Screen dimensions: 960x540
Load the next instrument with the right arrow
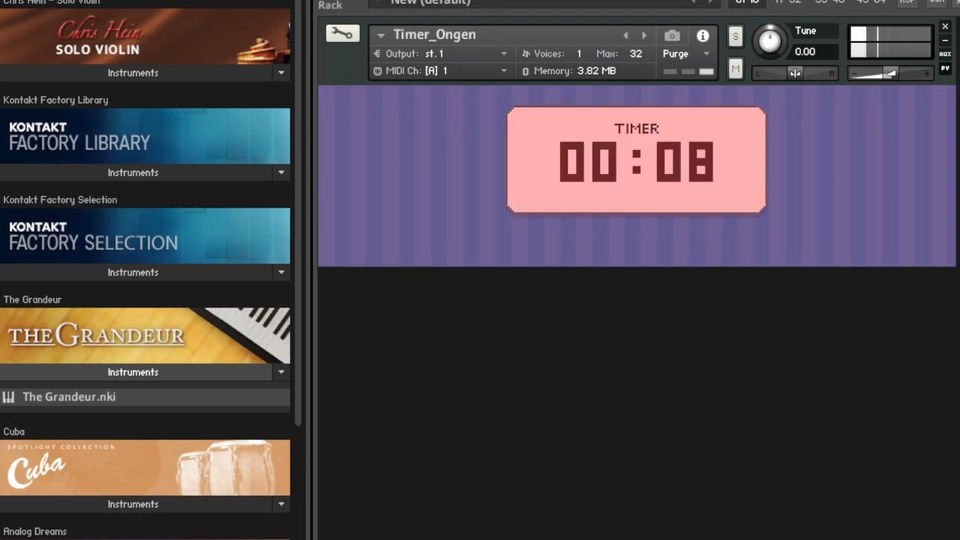[x=644, y=36]
